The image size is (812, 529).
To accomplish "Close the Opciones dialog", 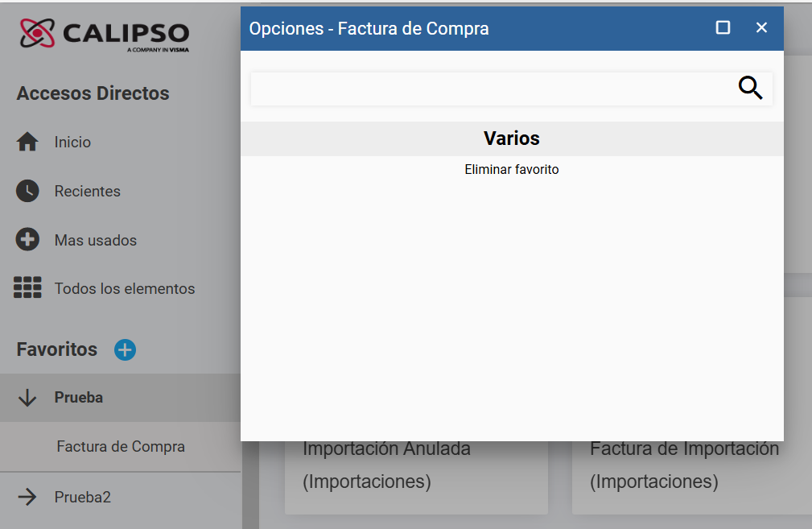I will click(761, 27).
